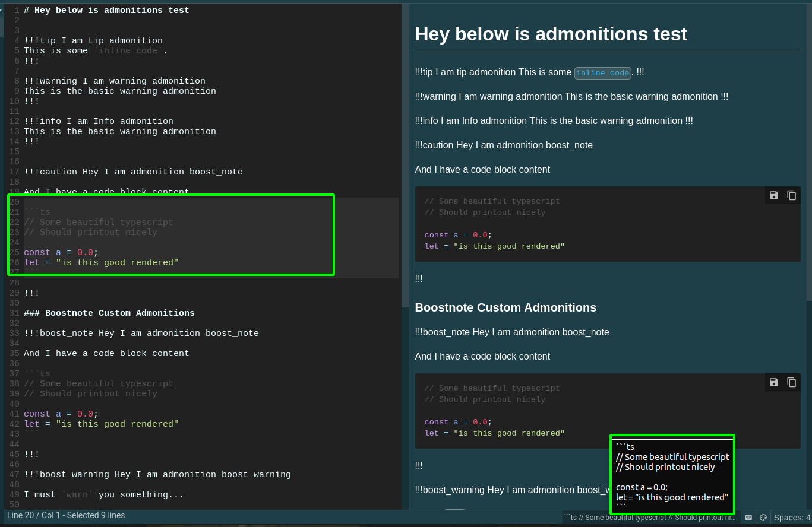Screen dimensions: 812x527
Task: Click editor line '!!!tip I am tip admonition'
Action: point(93,41)
